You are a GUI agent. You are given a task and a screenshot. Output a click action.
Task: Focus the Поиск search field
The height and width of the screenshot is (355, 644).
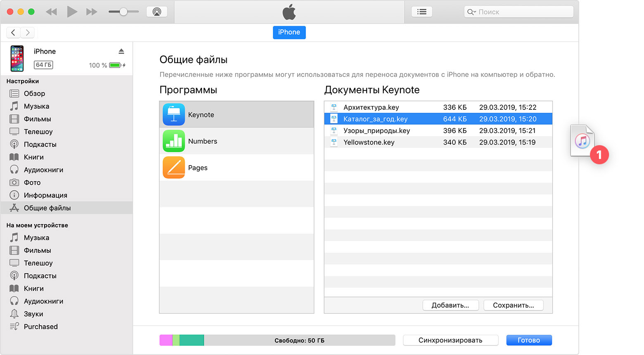coord(519,12)
